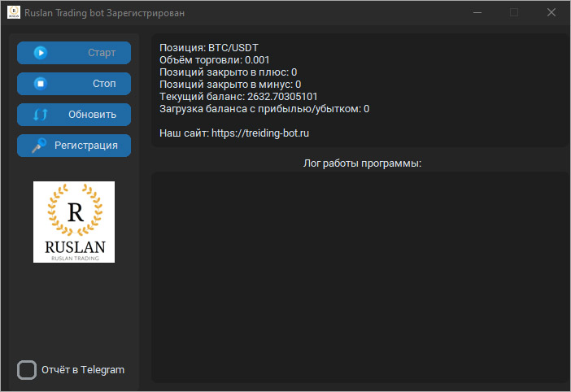
Task: Select the Позиций закрыто в плюс line
Action: click(229, 72)
